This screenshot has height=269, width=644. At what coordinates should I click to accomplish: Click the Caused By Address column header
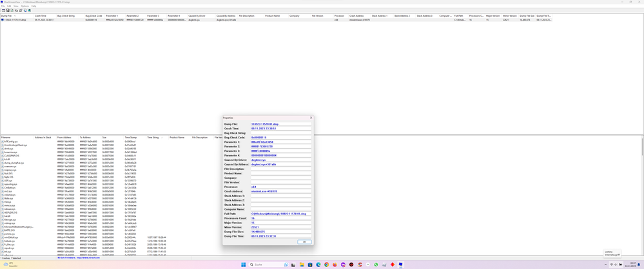226,15
